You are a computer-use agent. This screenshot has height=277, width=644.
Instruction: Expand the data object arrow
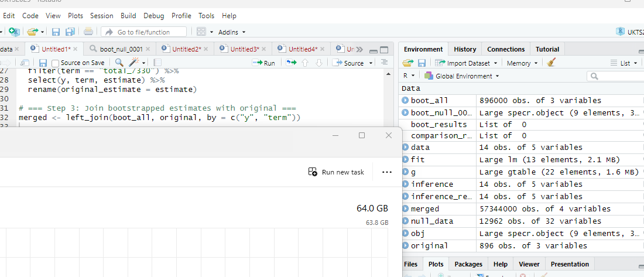[405, 147]
